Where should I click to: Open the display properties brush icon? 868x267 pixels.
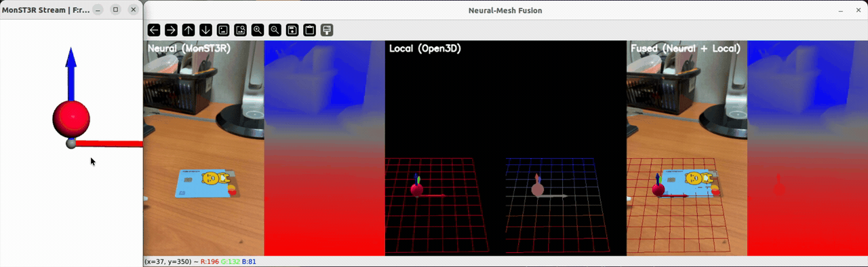327,30
